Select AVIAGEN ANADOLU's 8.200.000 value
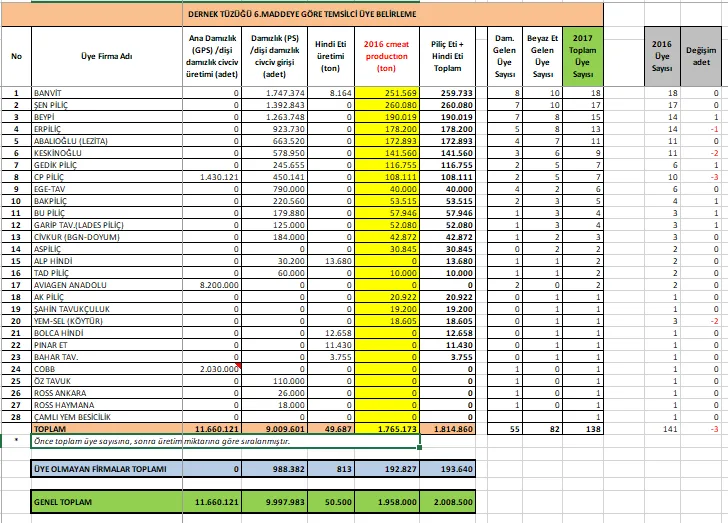The height and width of the screenshot is (523, 728). pos(212,285)
